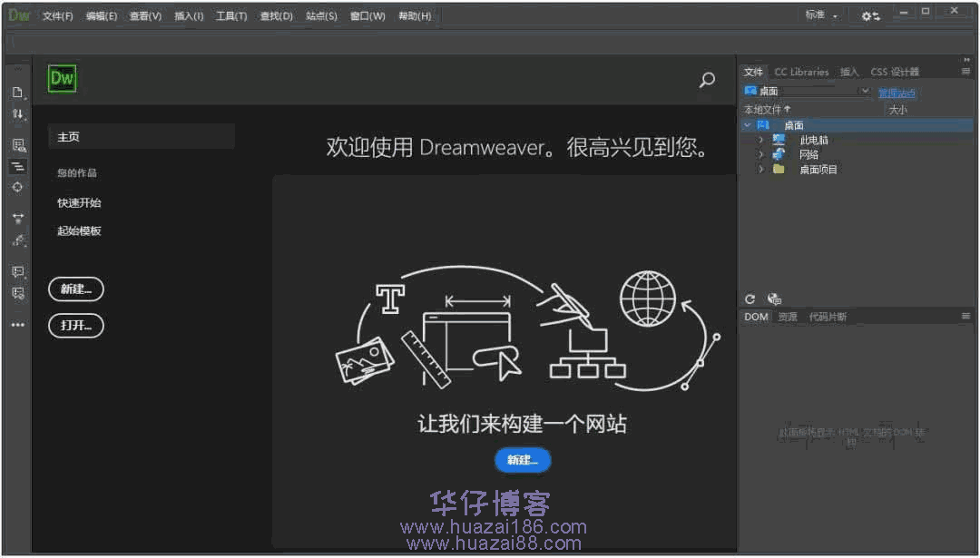The image size is (980, 558).
Task: Open the 查看(V) menu
Action: [x=145, y=16]
